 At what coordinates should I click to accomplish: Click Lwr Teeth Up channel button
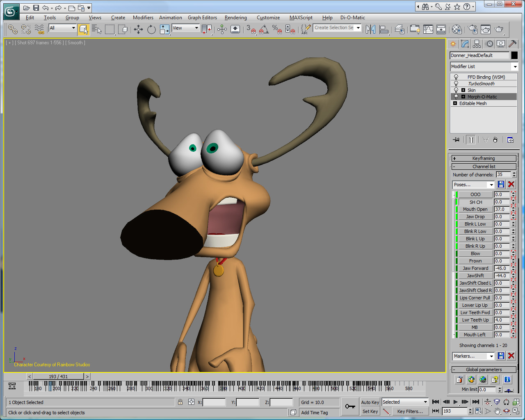(475, 320)
